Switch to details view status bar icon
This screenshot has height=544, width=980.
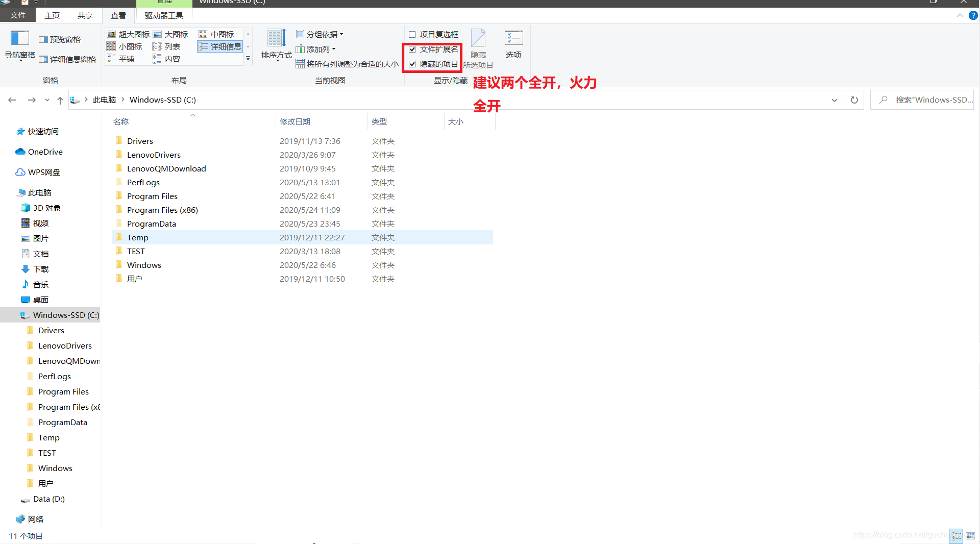[x=956, y=536]
